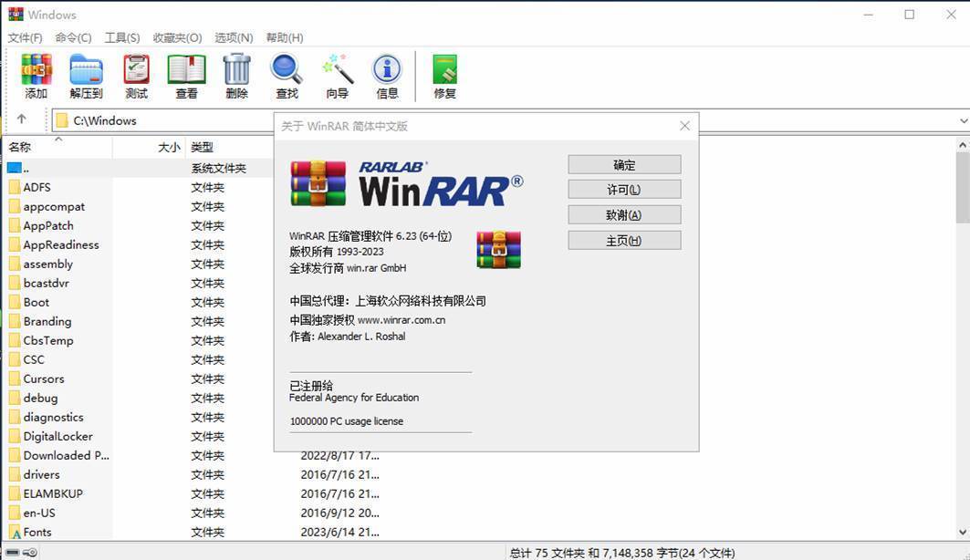This screenshot has height=560, width=970.
Task: Click the Home Page (主页) button
Action: coord(624,241)
